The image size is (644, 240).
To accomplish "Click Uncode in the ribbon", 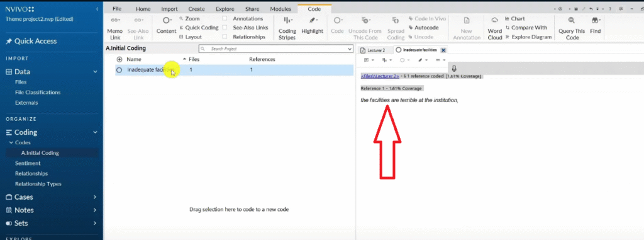I will pos(421,37).
